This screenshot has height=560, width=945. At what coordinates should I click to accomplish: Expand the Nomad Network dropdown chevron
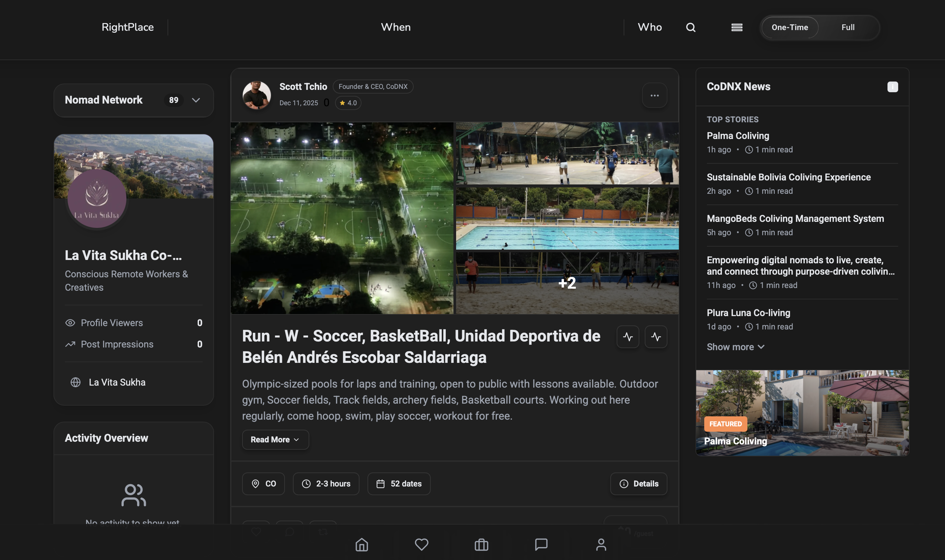(x=196, y=100)
